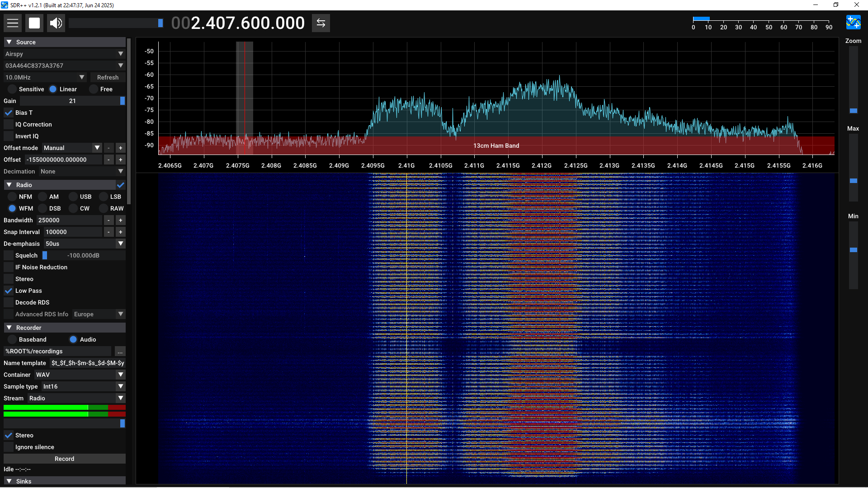The width and height of the screenshot is (868, 488).
Task: Click the Bandwidth 250000 input field
Action: (x=69, y=220)
